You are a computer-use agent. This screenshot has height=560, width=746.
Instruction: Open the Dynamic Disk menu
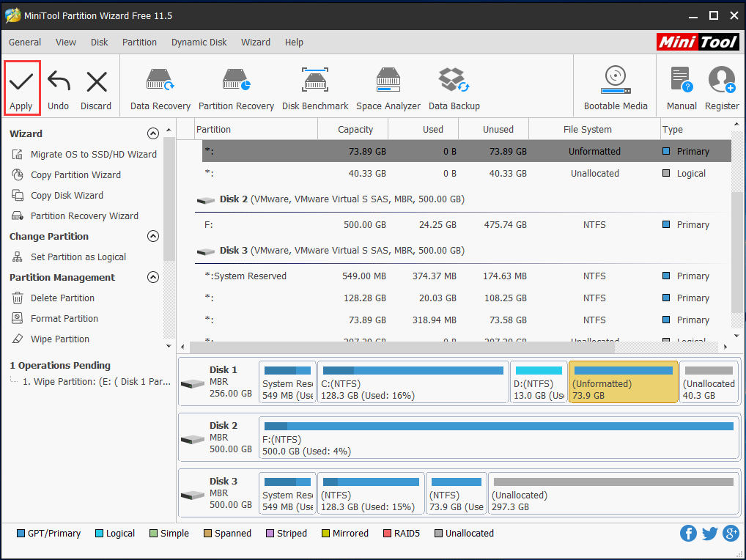click(x=199, y=42)
